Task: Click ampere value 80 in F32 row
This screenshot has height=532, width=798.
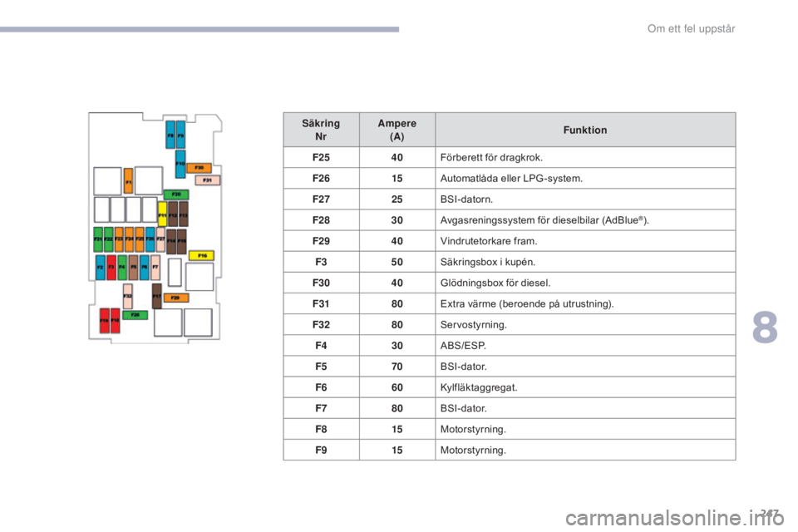Action: click(397, 325)
